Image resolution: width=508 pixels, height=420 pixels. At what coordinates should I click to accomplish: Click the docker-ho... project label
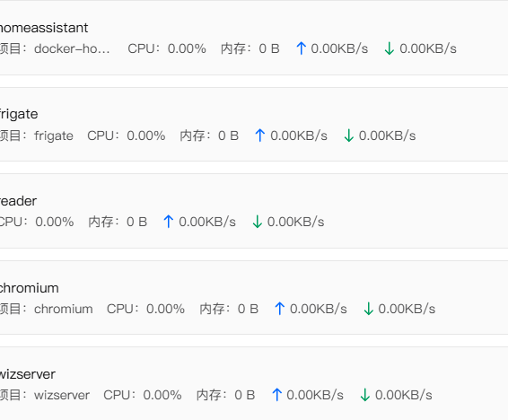(x=72, y=48)
